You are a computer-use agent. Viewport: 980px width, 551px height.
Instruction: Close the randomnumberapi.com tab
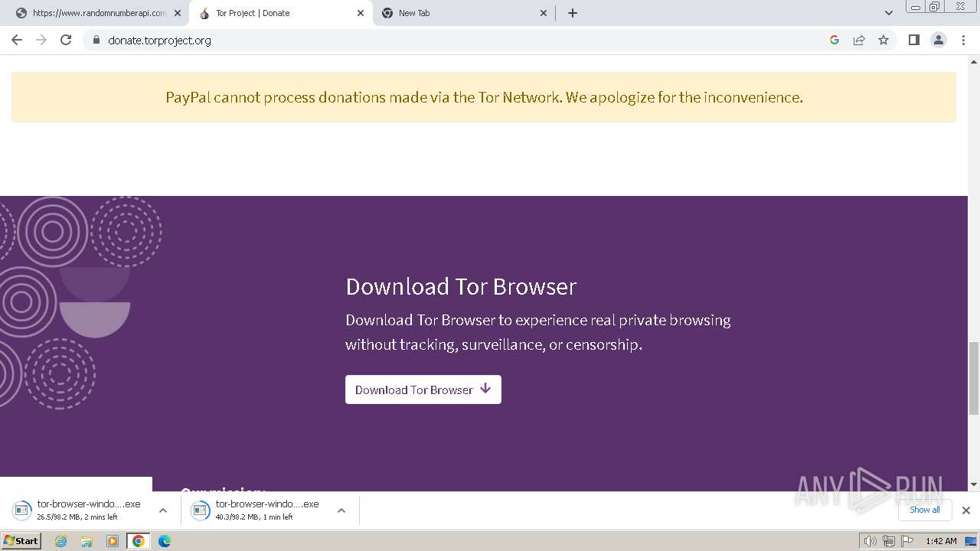click(178, 13)
